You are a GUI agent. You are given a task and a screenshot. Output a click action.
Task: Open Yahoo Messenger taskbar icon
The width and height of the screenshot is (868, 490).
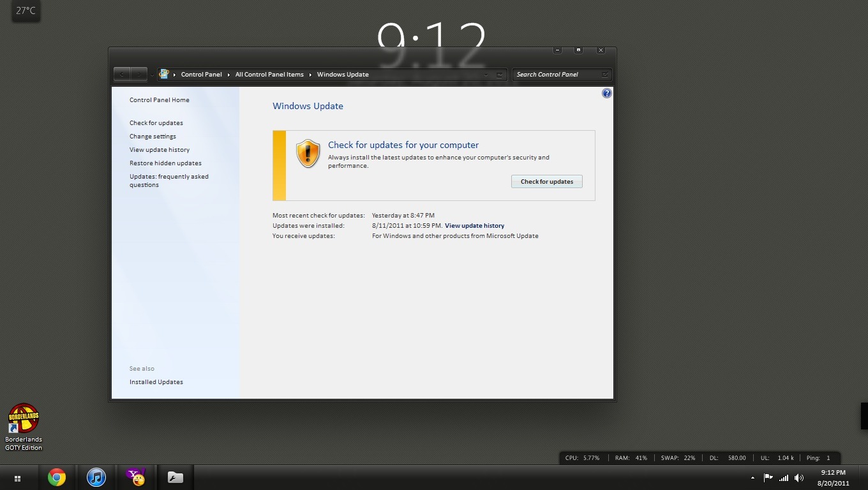click(x=135, y=477)
